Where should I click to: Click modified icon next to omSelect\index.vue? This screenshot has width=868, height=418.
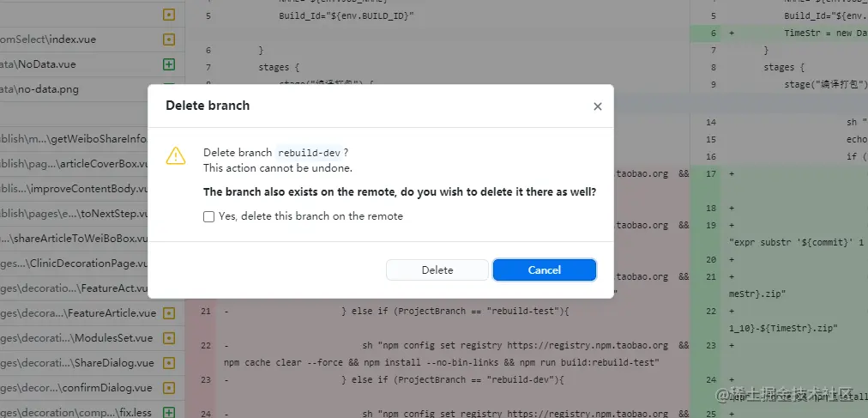tap(169, 39)
